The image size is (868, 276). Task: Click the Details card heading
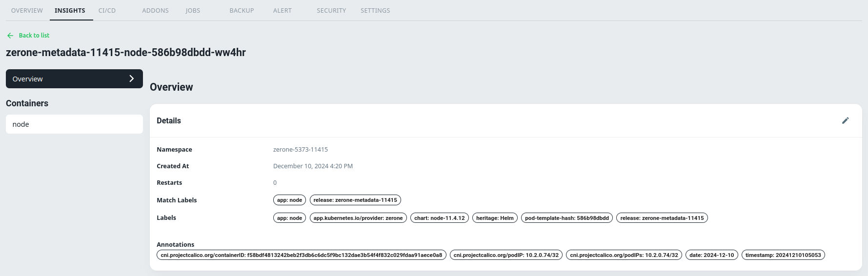[x=169, y=120]
